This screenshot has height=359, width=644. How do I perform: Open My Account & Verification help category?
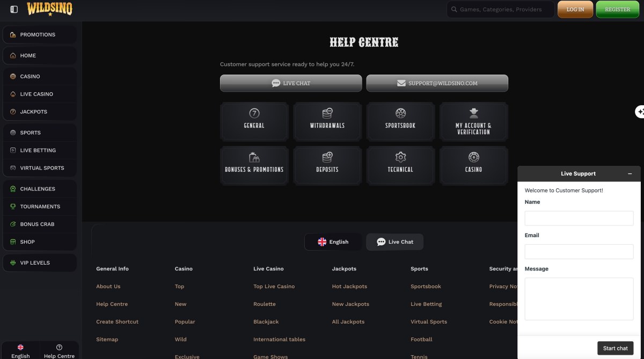(473, 122)
